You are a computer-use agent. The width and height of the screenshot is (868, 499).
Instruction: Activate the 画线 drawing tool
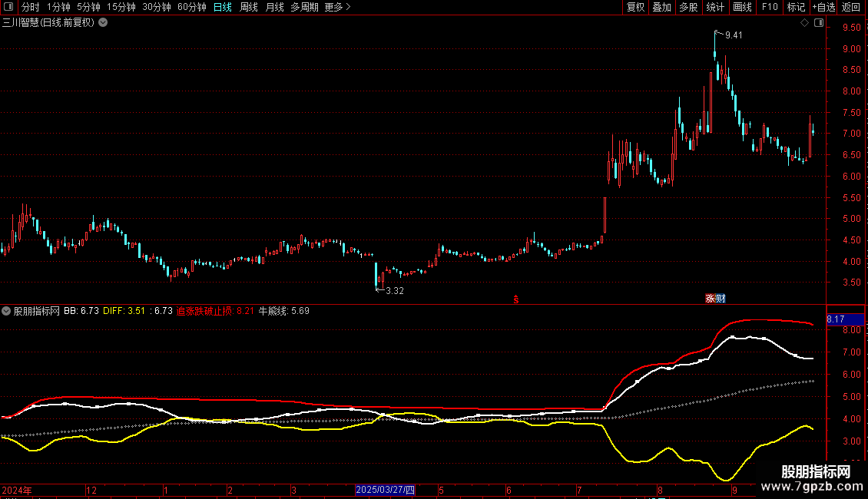(x=742, y=7)
